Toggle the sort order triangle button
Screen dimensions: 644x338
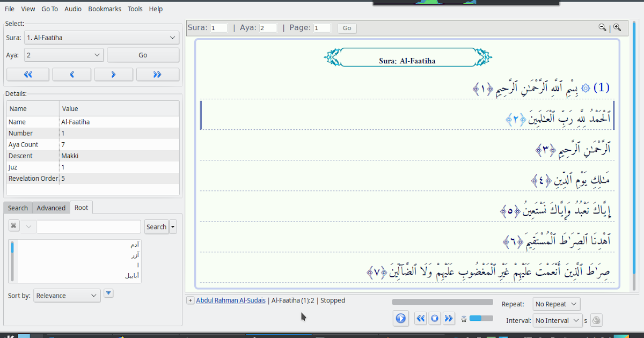[108, 293]
